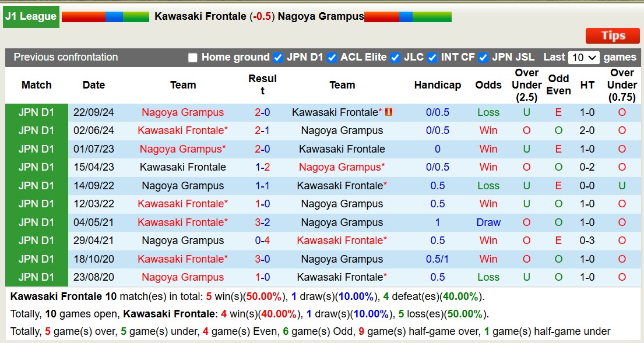The height and width of the screenshot is (343, 644).
Task: Click the JPN D1 badge on the 15/04/23 row
Action: tap(36, 167)
